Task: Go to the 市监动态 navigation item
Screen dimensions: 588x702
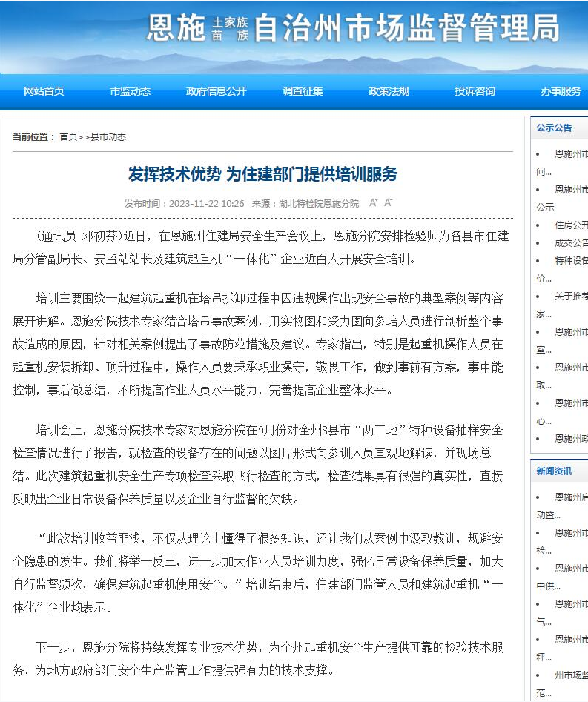Action: 130,91
